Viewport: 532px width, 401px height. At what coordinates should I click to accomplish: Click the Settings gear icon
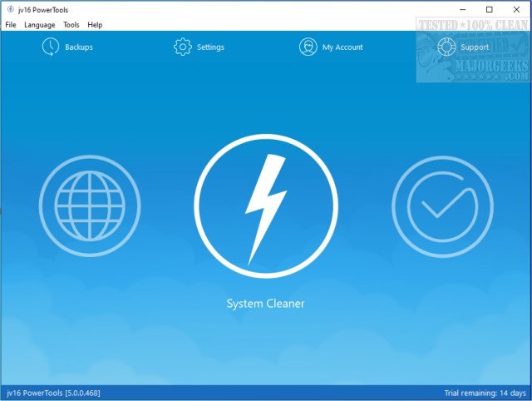pos(183,47)
